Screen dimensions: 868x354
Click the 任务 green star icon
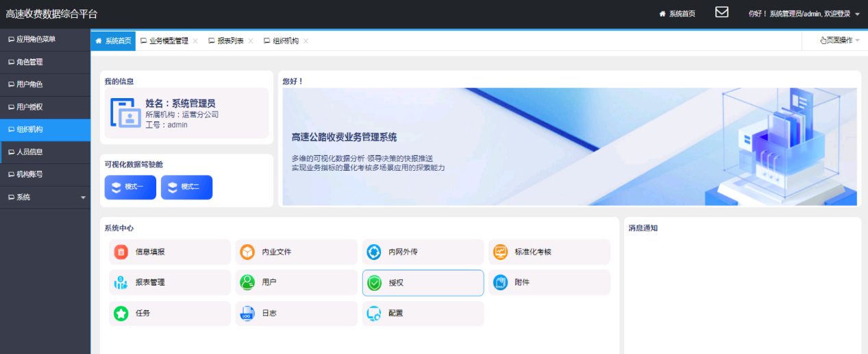pyautogui.click(x=121, y=314)
